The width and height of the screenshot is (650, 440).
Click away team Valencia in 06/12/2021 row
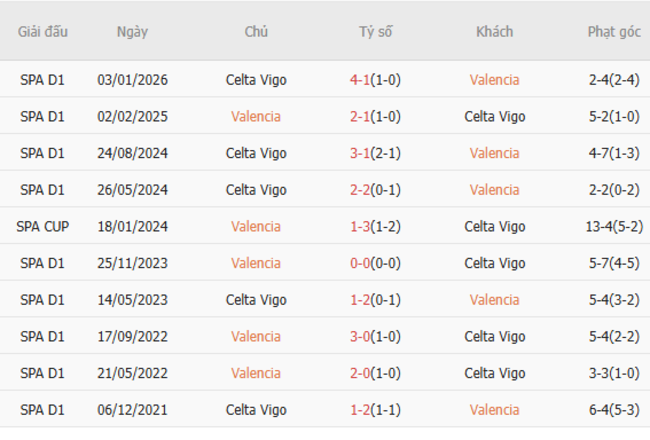coord(494,410)
